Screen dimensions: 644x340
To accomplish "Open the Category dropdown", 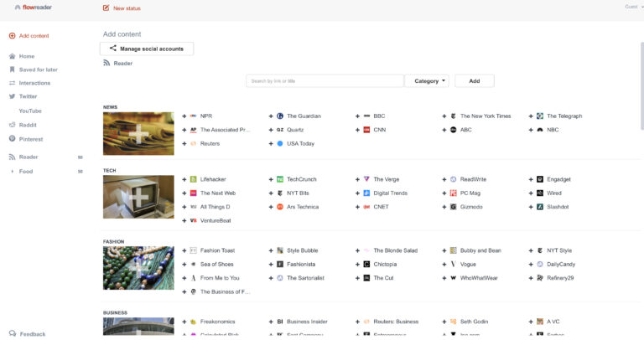I will [427, 80].
